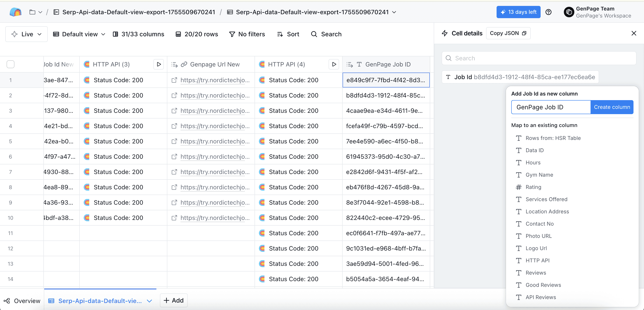Expand the folder breadcrumb chevron

coord(40,12)
